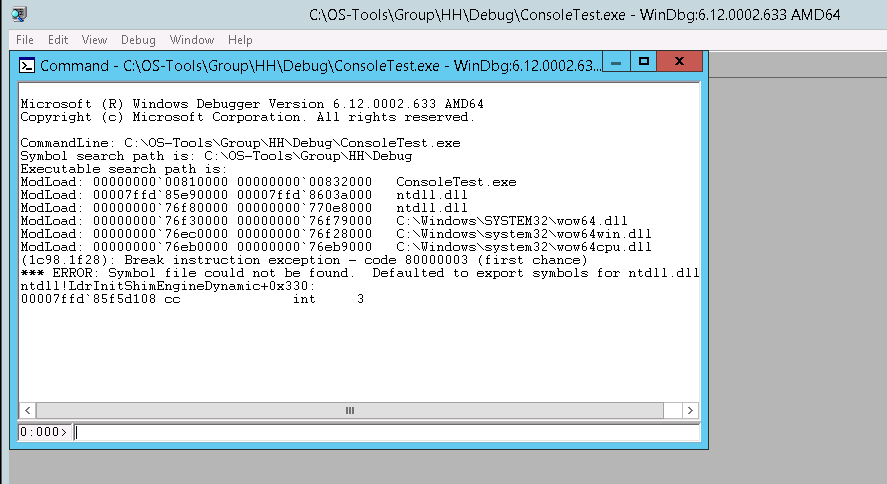Click the horizontal scrollbar left arrow
887x484 pixels.
(x=27, y=410)
